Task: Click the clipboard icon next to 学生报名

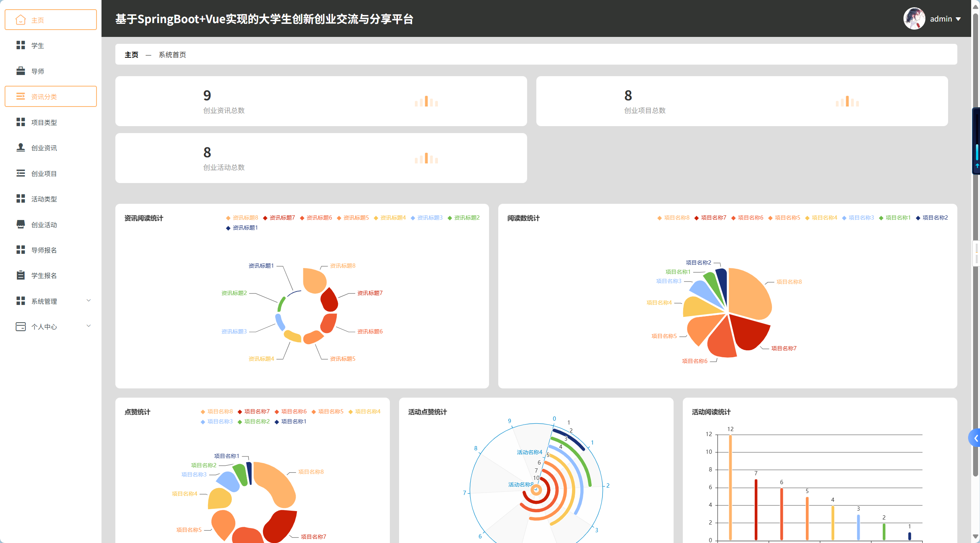Action: (x=21, y=275)
